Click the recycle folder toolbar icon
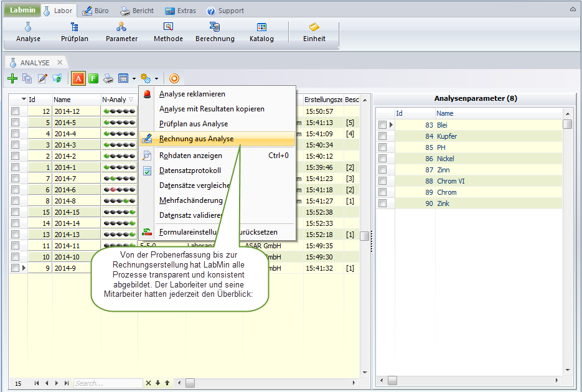 coord(57,78)
